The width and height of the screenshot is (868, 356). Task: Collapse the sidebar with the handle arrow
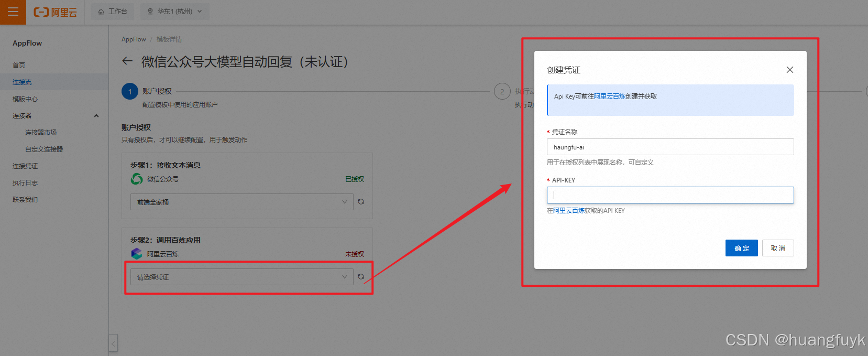click(113, 343)
